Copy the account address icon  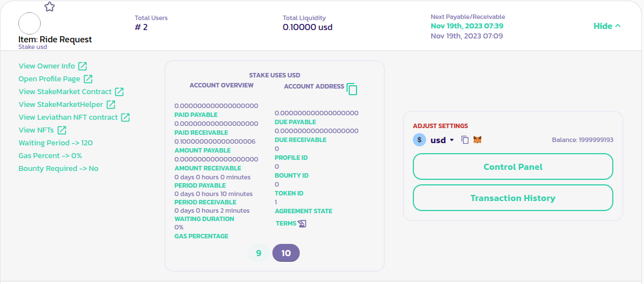tap(352, 89)
